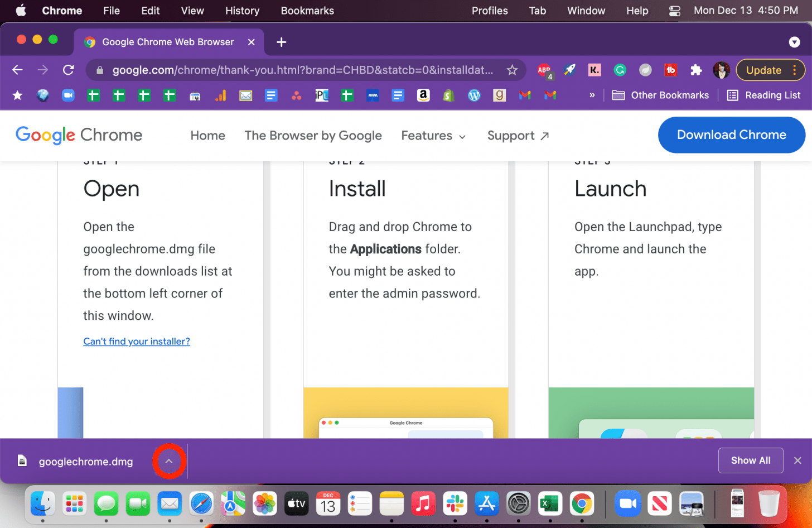Select the Home navigation item
Screen dimensions: 812x528
tap(207, 135)
